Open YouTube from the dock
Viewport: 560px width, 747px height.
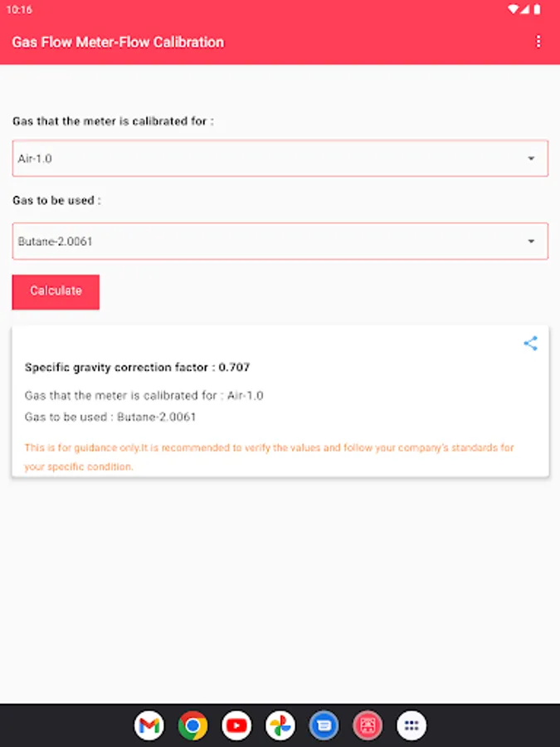236,726
